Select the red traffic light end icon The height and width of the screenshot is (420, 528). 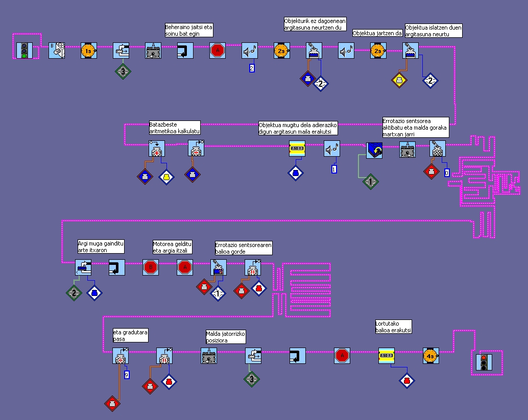[x=484, y=362]
